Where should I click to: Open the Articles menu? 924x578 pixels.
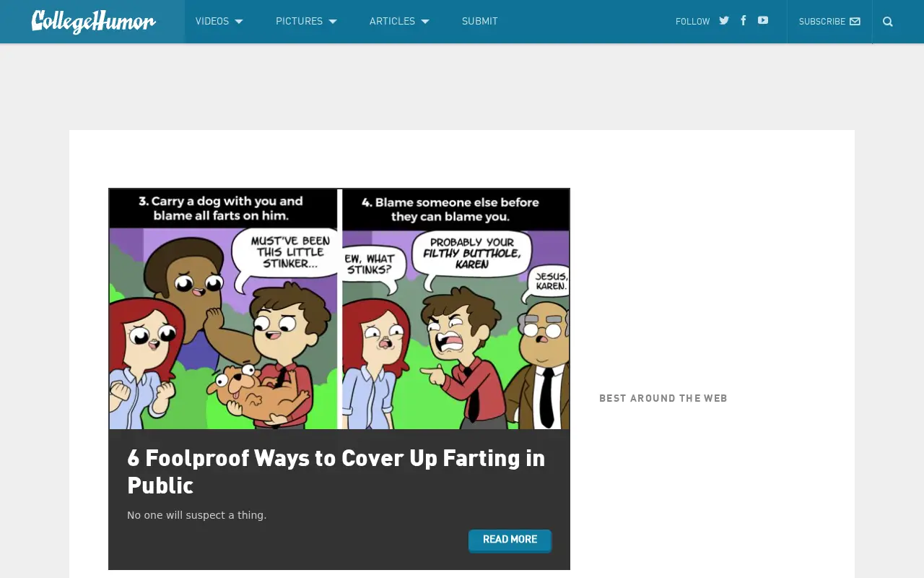pyautogui.click(x=392, y=22)
